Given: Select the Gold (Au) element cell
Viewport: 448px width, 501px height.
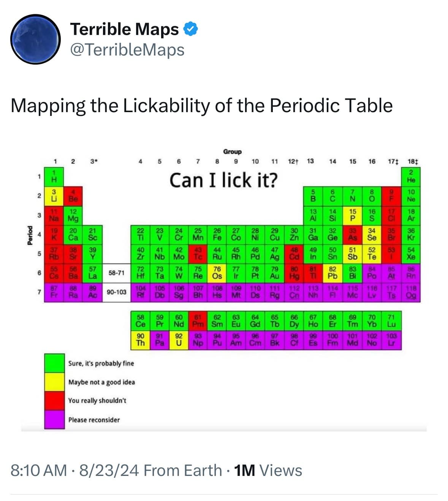Looking at the screenshot, I should tap(274, 273).
